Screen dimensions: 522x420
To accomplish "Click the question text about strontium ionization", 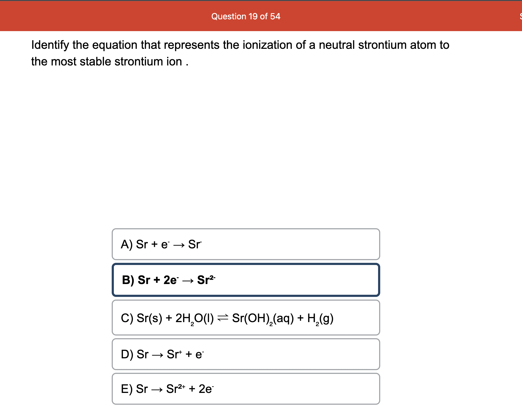I will [240, 53].
